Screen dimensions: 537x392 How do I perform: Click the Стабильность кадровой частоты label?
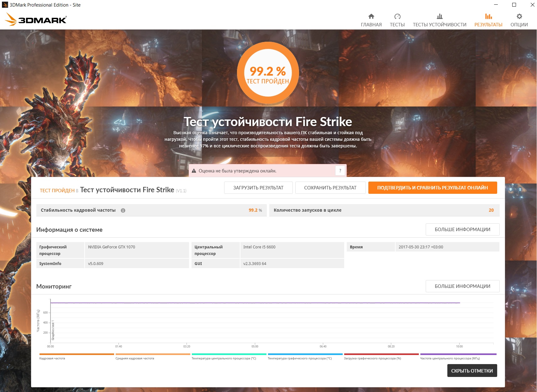click(78, 210)
